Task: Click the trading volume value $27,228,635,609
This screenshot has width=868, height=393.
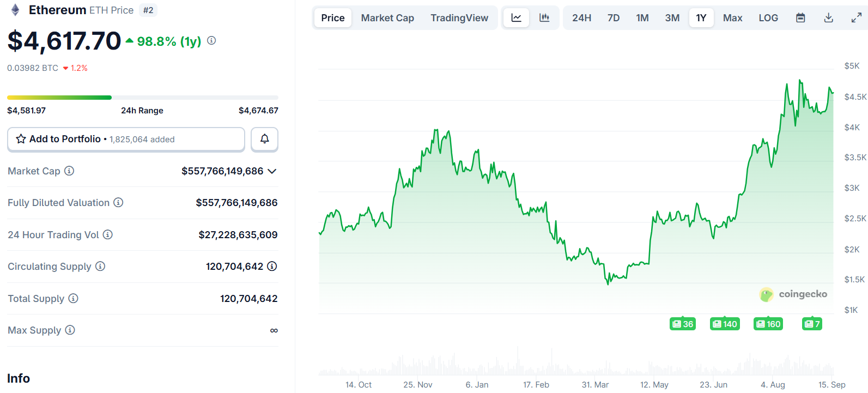Action: pos(238,235)
